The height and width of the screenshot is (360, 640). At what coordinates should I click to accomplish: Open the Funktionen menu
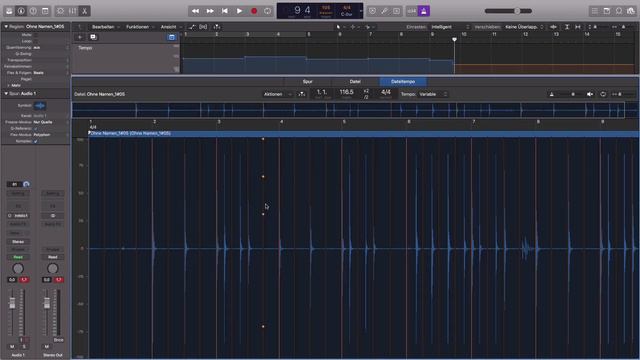coord(140,27)
